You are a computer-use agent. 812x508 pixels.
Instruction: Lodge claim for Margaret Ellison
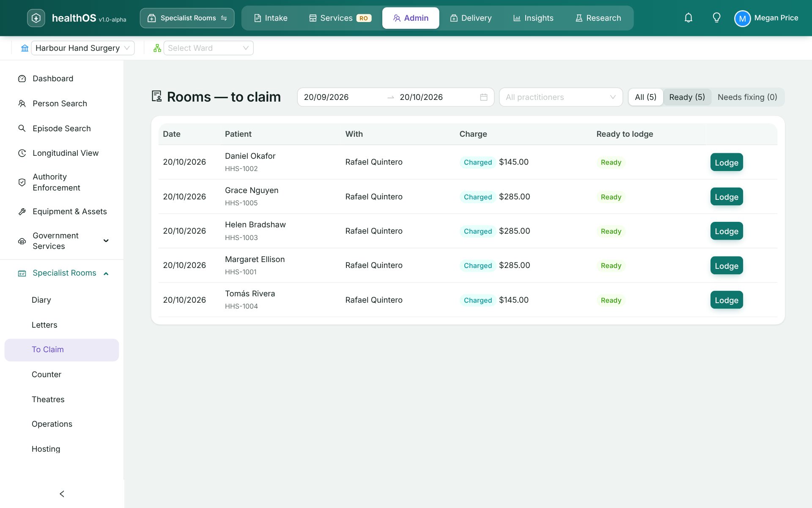(727, 266)
